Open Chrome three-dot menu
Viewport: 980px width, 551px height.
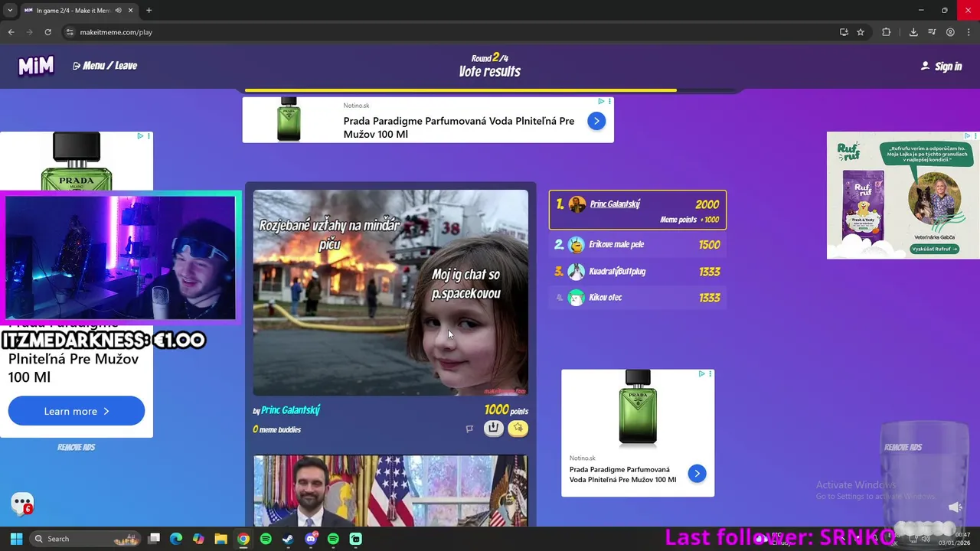(x=969, y=32)
